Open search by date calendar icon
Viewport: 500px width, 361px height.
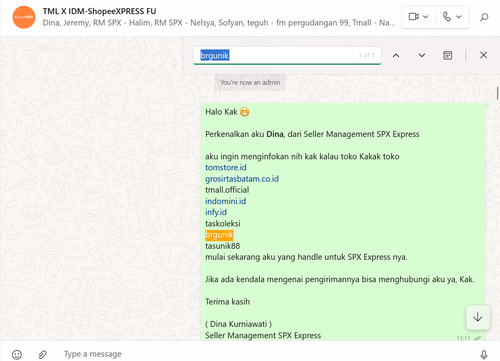point(447,55)
